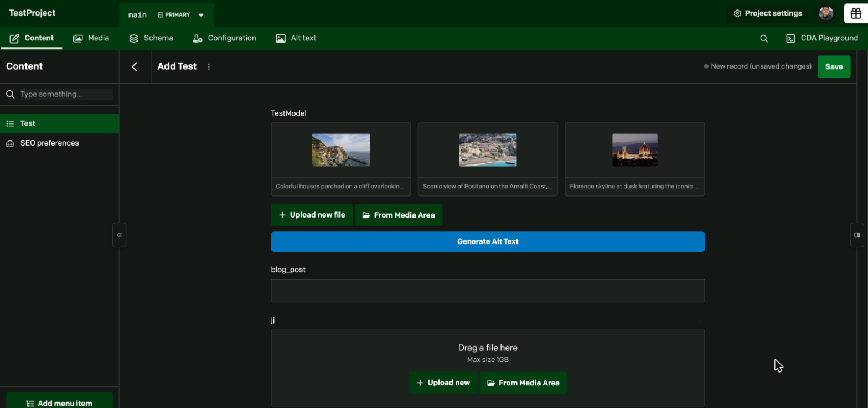This screenshot has height=408, width=868.
Task: Click Generate Alt Text button
Action: [x=488, y=241]
